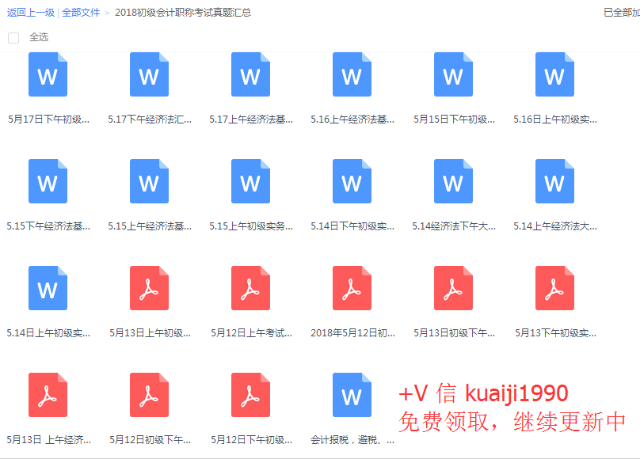This screenshot has height=459, width=640.
Task: Open Word file icon 5月15日下午初级...
Action: 453,75
